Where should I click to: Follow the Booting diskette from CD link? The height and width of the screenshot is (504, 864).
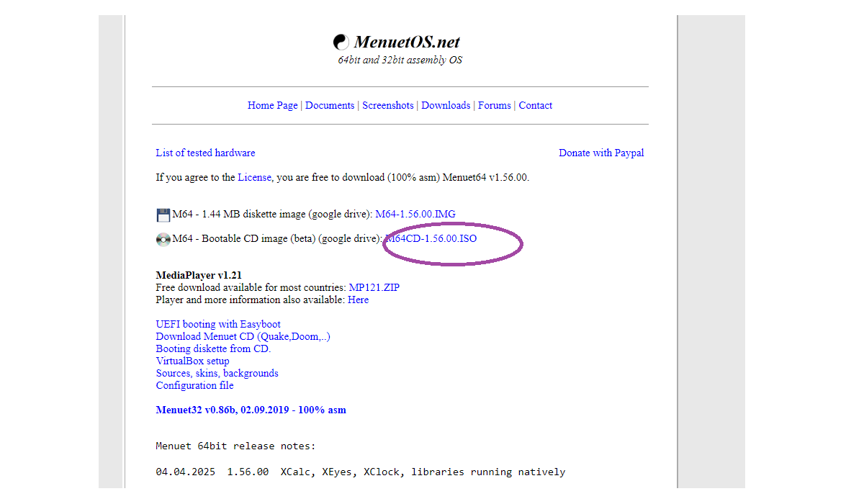213,348
